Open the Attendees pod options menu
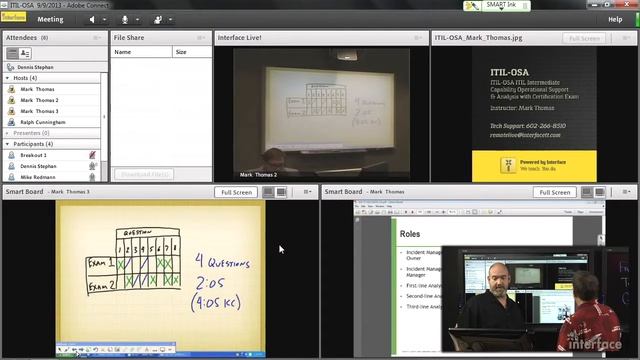640x360 pixels. click(97, 38)
